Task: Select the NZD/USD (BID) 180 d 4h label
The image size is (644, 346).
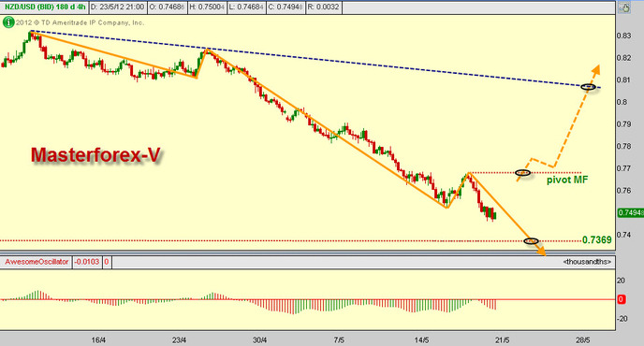Action: click(44, 7)
